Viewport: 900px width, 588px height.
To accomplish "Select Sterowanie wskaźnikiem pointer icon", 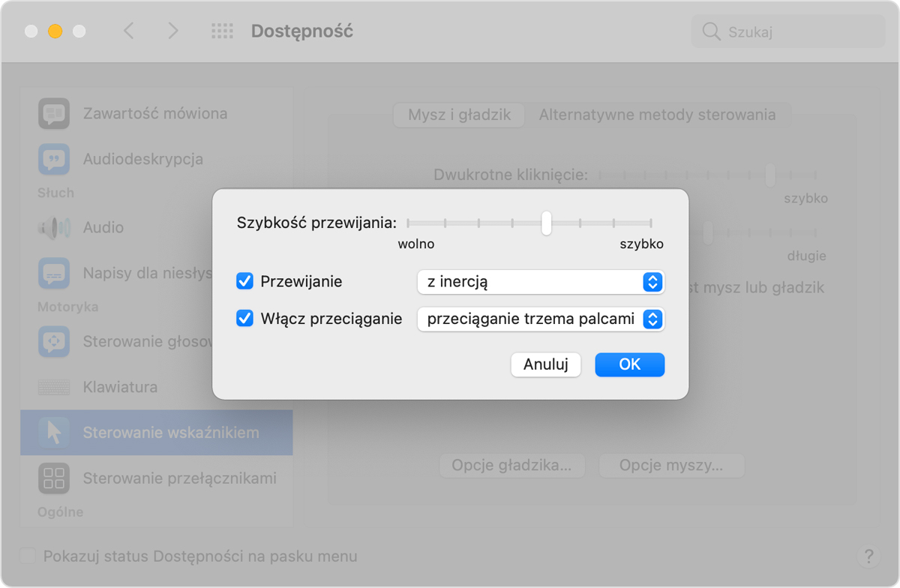I will point(53,433).
